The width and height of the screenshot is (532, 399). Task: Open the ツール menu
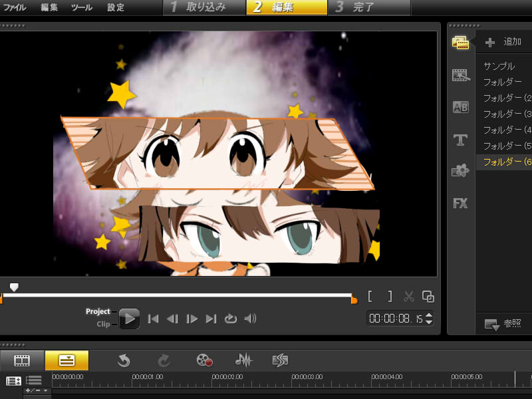click(82, 7)
